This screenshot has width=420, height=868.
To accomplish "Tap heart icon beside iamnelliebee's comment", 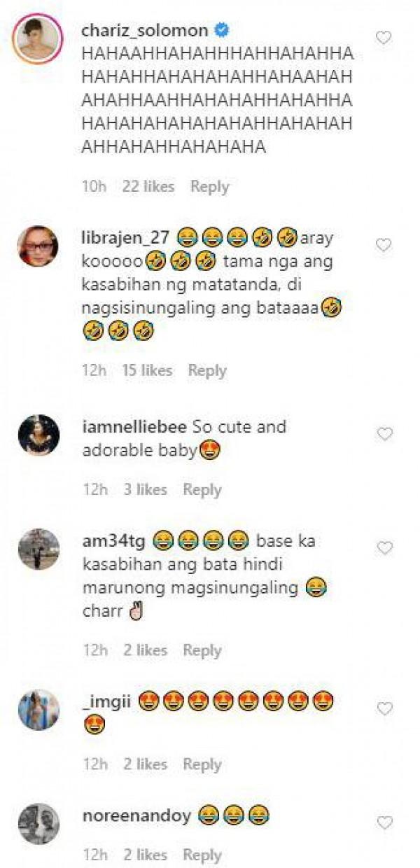I will tap(384, 434).
